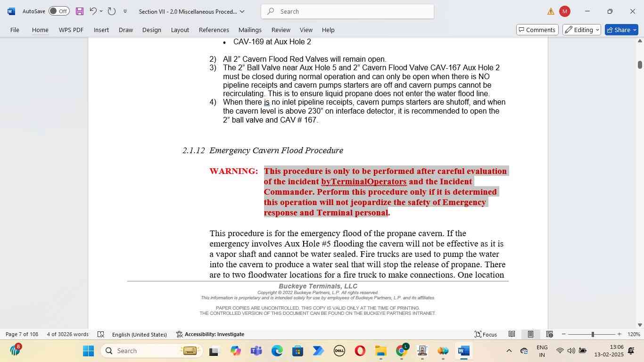This screenshot has width=644, height=362.
Task: Open the account warning icon
Action: tap(551, 11)
